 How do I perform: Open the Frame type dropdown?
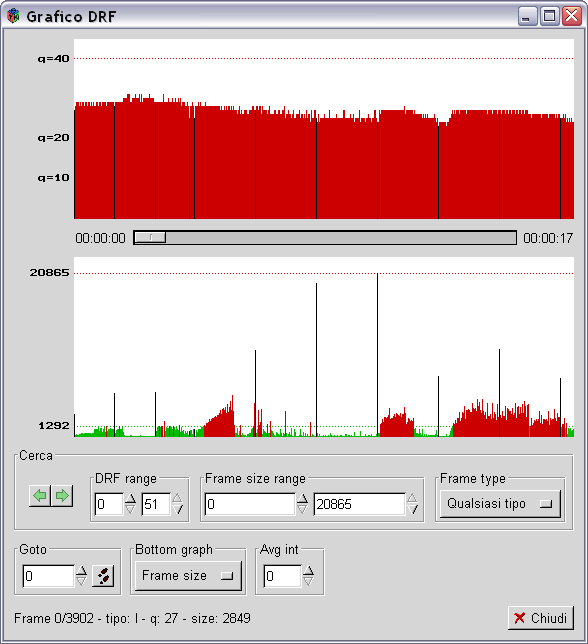click(500, 504)
